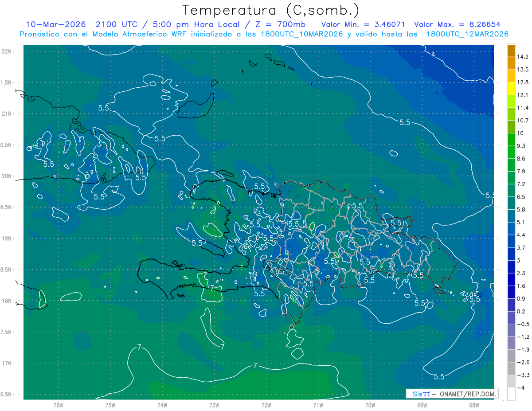Viewport: 532px width, 411px height.
Task: Click the "-4" colorbar value
Action: [521, 388]
